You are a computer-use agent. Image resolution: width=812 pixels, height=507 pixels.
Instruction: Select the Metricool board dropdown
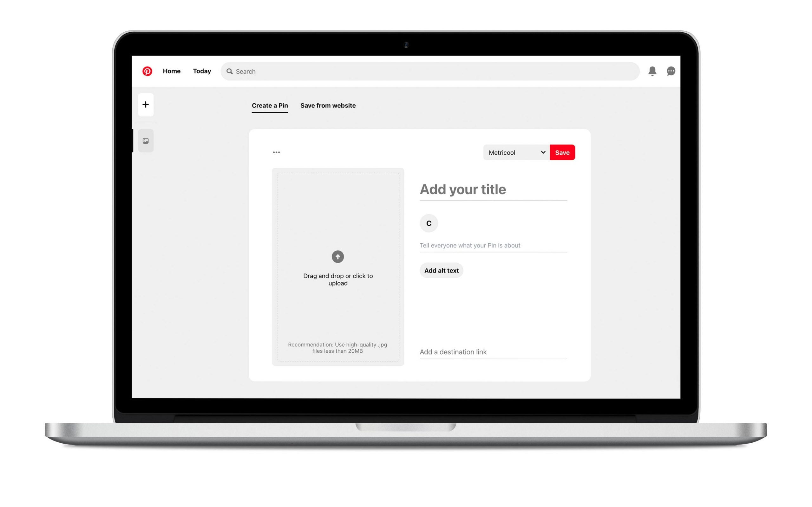(x=516, y=152)
